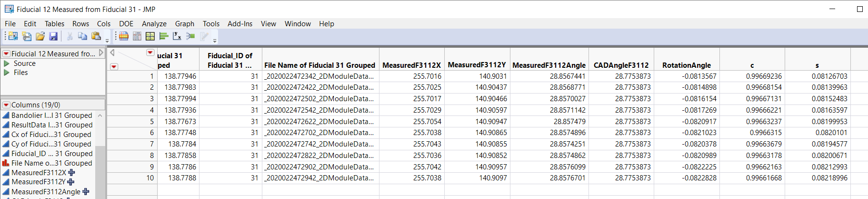
Task: Open the table's red triangle menu
Action: pos(6,54)
